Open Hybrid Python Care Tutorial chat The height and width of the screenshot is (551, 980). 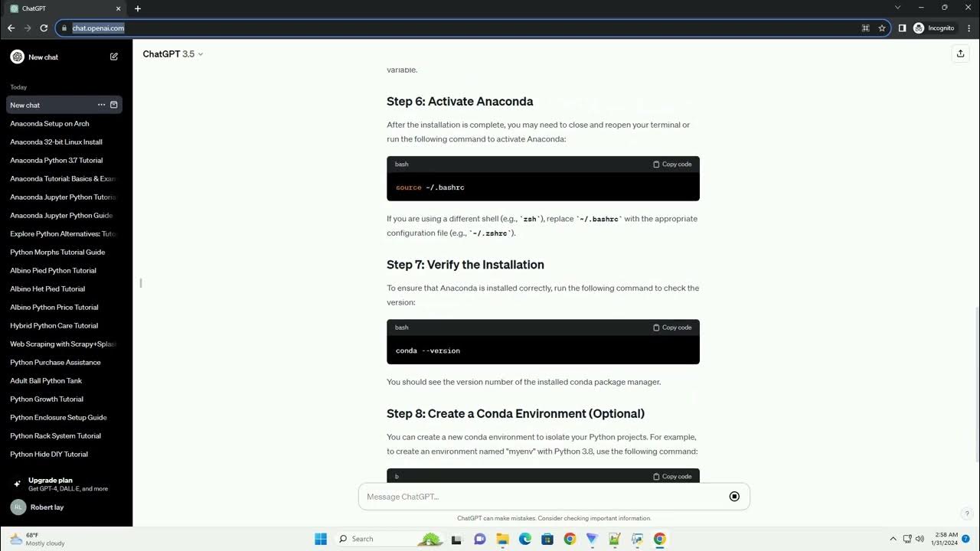click(x=64, y=325)
